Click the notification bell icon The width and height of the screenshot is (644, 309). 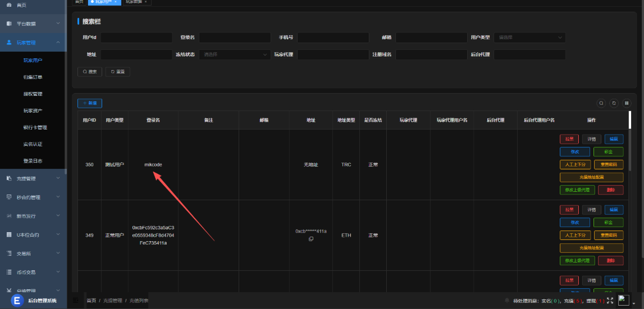tap(508, 301)
